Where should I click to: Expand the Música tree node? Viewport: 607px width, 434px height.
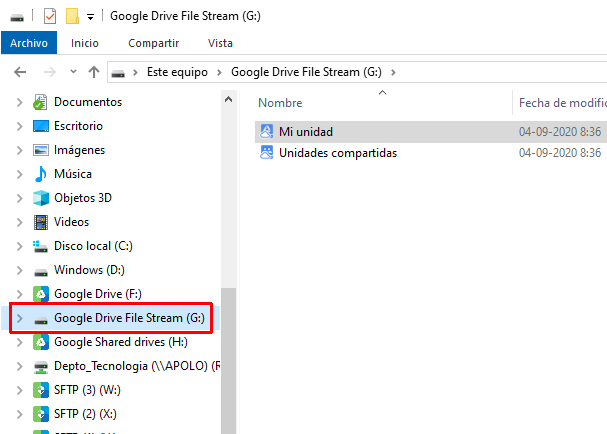pyautogui.click(x=20, y=174)
